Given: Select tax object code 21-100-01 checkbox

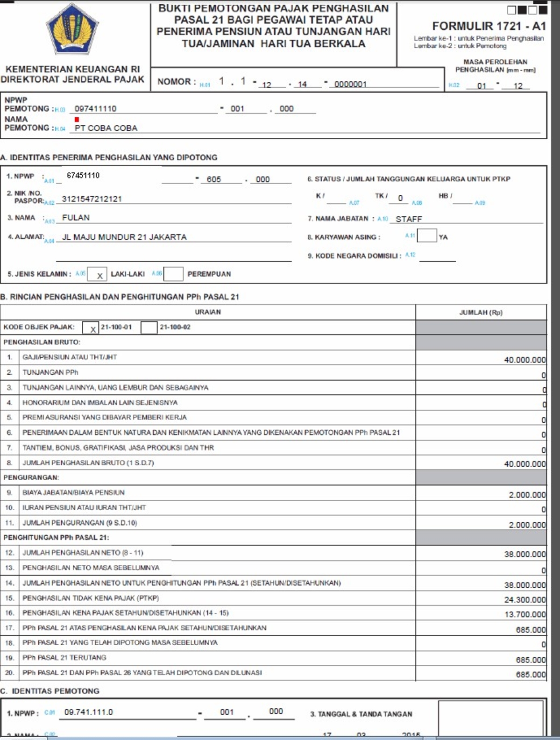Looking at the screenshot, I should coord(91,327).
